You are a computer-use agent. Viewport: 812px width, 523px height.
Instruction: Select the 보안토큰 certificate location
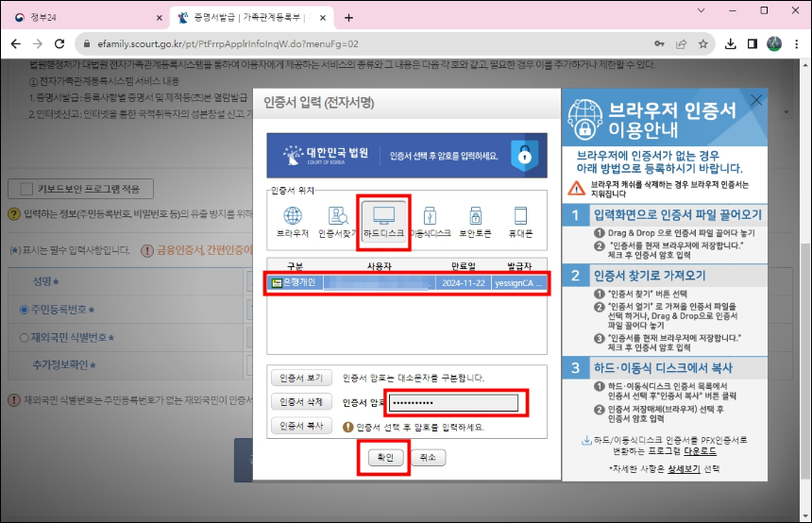475,222
